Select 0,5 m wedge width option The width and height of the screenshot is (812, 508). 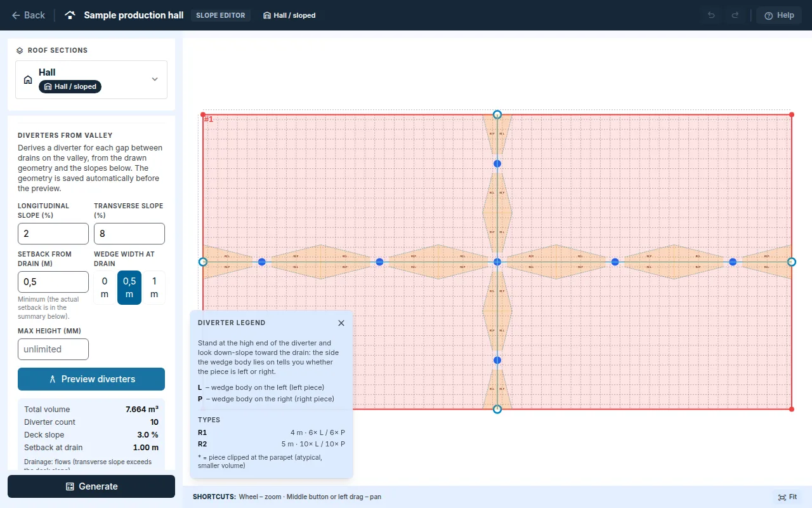pyautogui.click(x=129, y=288)
